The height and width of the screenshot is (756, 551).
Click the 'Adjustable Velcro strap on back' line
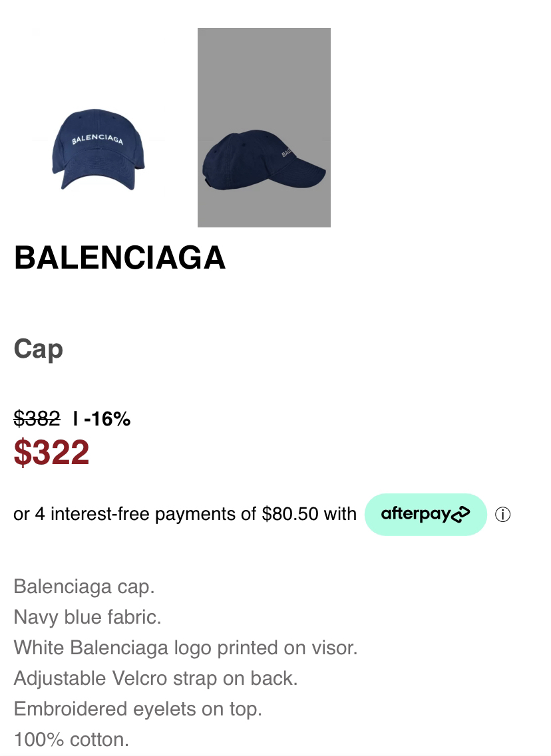[155, 678]
